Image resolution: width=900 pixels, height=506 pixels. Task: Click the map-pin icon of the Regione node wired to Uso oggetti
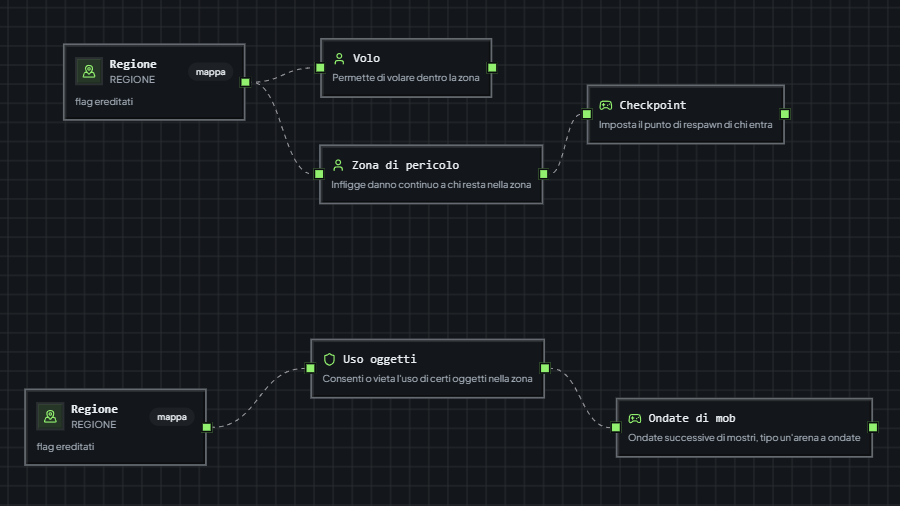click(x=51, y=416)
